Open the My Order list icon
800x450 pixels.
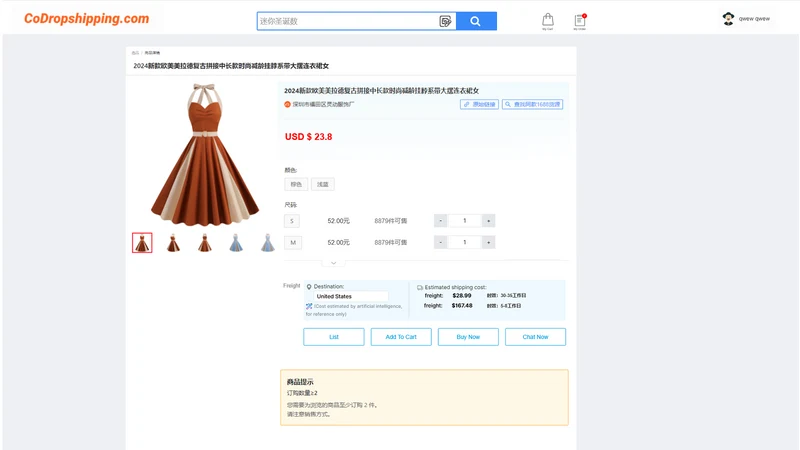point(580,21)
